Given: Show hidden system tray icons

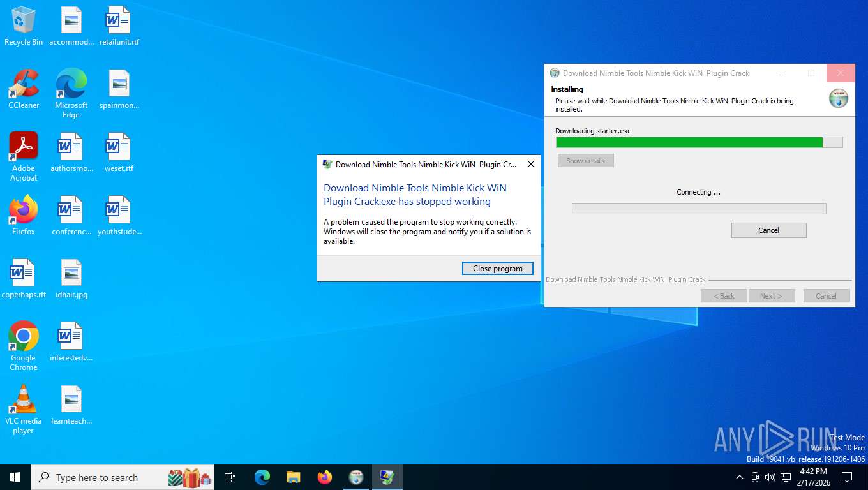Looking at the screenshot, I should pos(740,477).
